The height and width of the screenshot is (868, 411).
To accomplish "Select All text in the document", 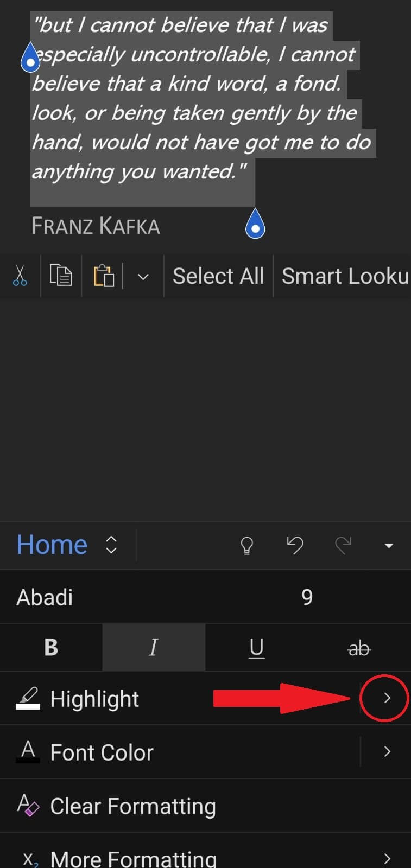I will (218, 276).
